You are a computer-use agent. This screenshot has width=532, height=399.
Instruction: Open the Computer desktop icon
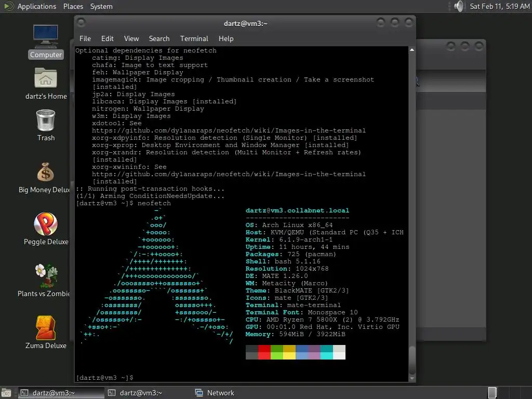46,42
